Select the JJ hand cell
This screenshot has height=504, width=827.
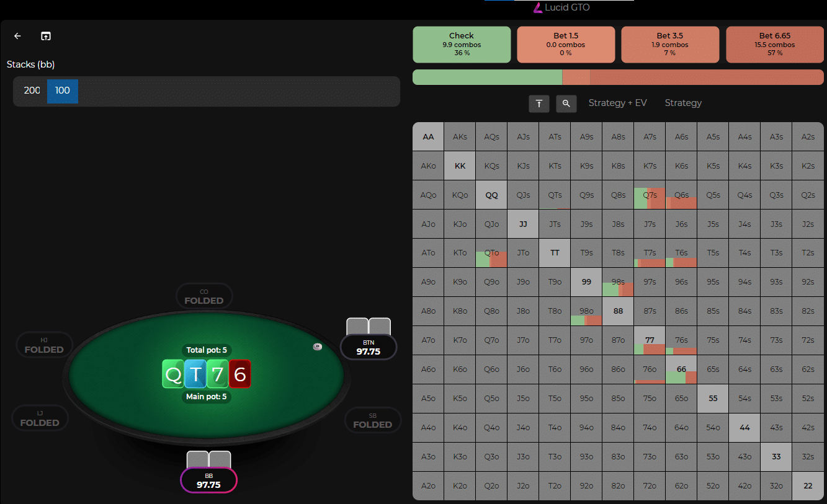coord(523,224)
